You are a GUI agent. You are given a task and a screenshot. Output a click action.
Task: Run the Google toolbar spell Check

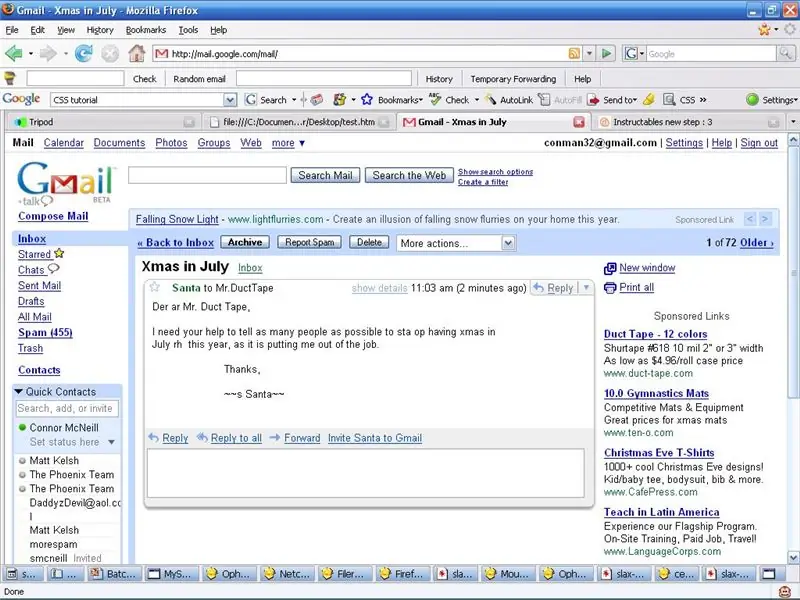click(x=449, y=99)
